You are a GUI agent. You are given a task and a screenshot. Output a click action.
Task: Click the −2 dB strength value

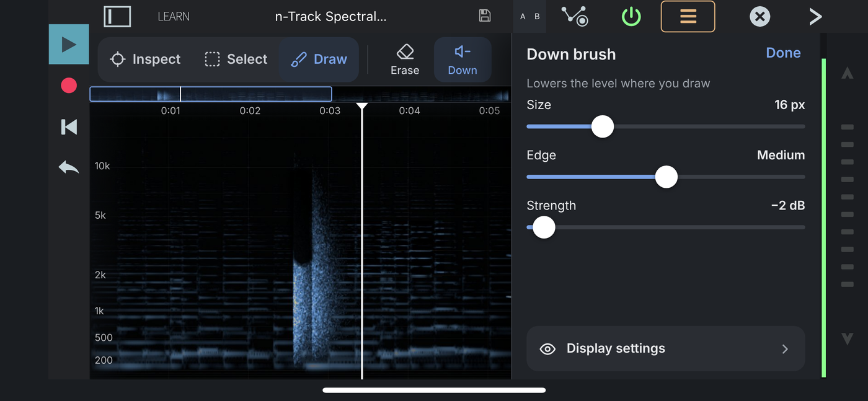click(x=787, y=205)
